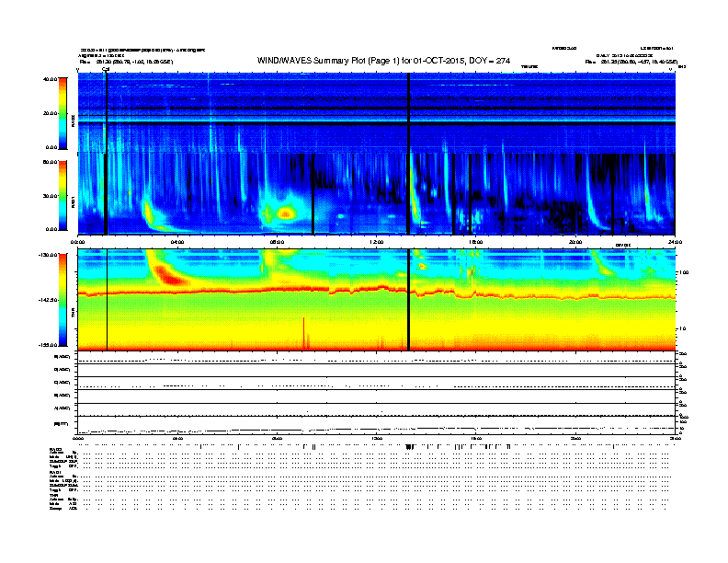The image size is (728, 563).
Task: Click the RAD1 color scale bar
Action: [x=63, y=196]
